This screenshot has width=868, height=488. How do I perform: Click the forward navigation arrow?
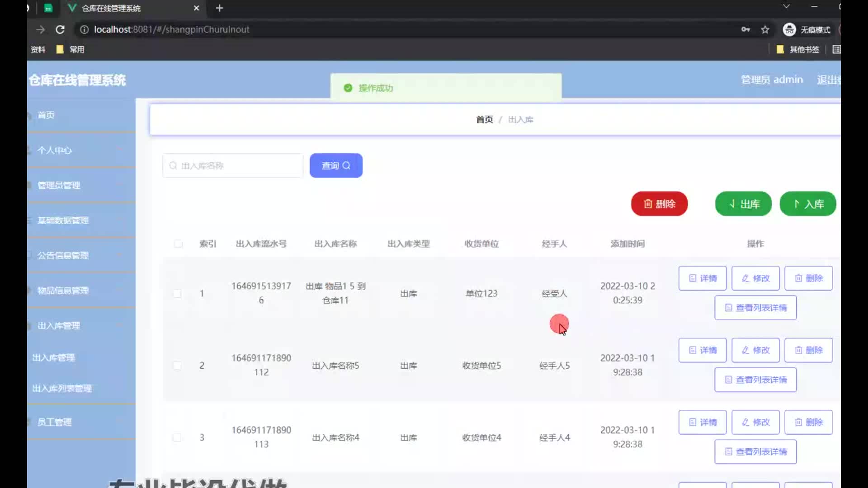click(x=41, y=29)
